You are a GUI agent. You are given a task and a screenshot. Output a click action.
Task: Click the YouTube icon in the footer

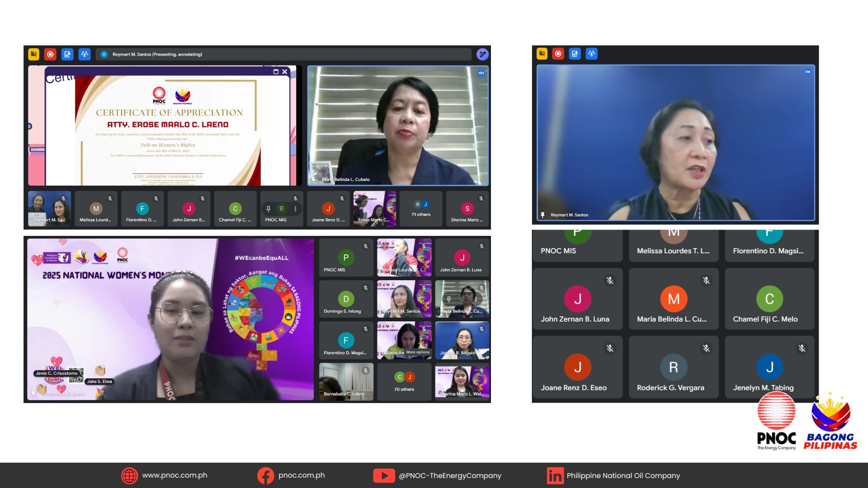tap(384, 475)
